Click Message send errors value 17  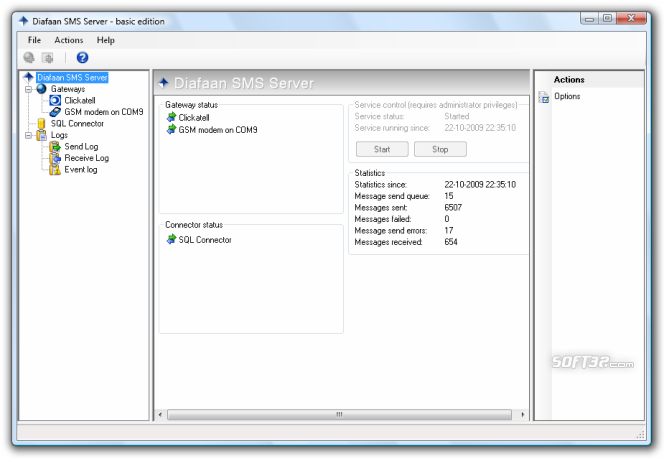pos(449,230)
